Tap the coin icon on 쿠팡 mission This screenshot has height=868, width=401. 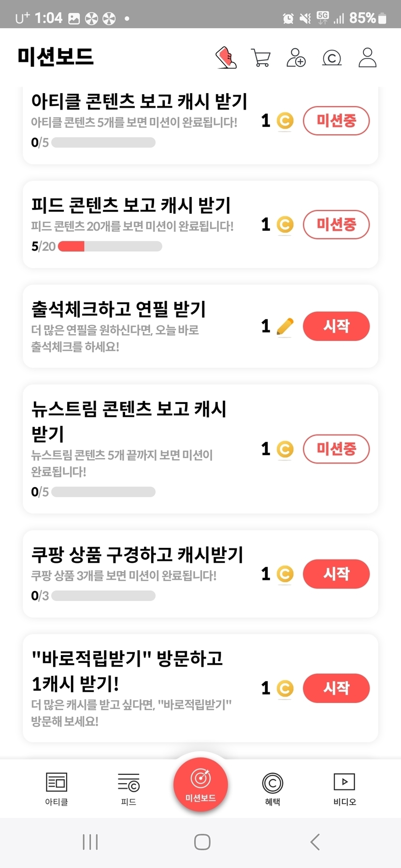point(285,574)
